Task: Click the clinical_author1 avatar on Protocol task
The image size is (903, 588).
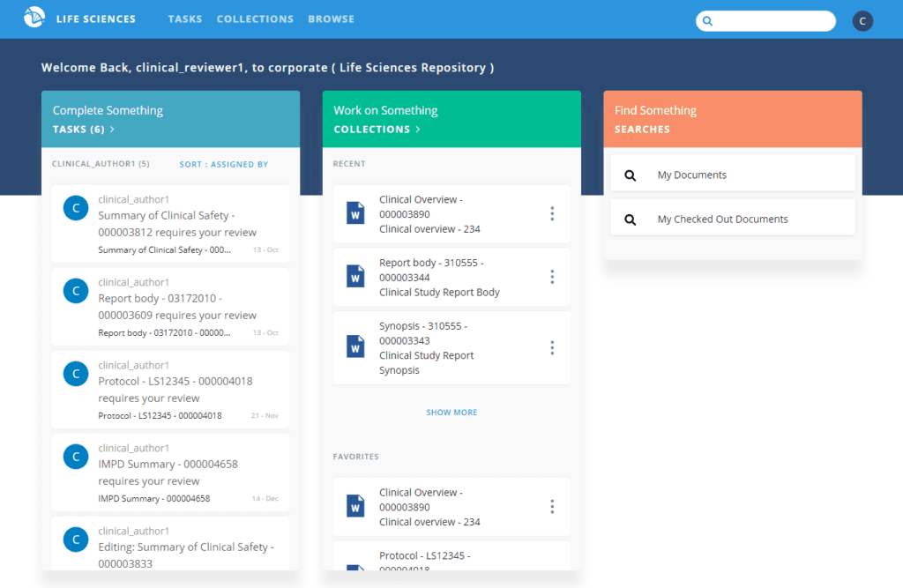Action: [75, 373]
